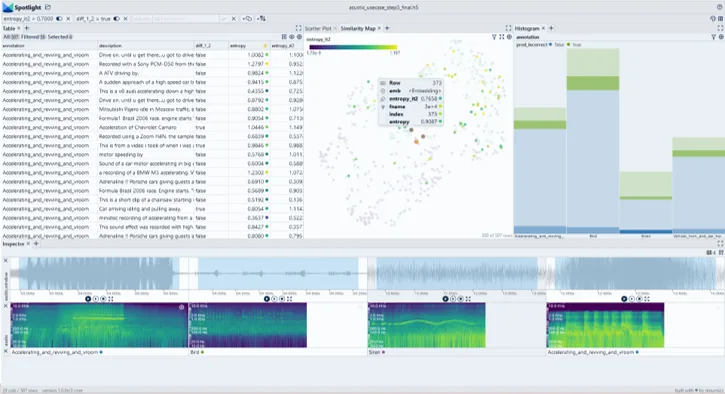
Task: Open the Siren spectrogram thumbnail
Action: pyautogui.click(x=427, y=325)
